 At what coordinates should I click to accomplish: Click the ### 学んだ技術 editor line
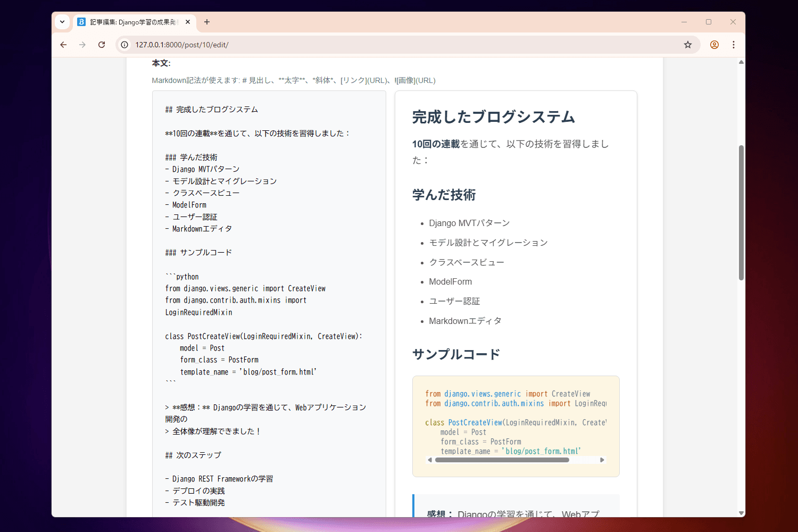[192, 157]
